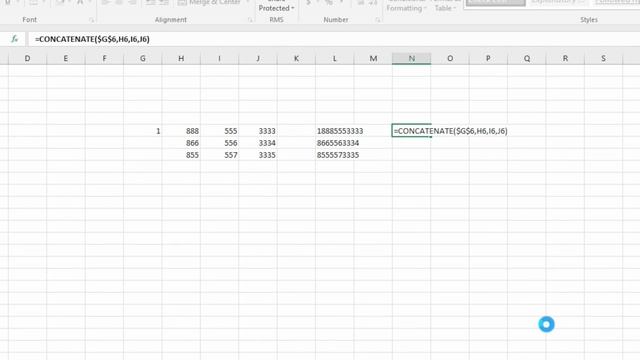
Task: Open the Font group dialog launcher
Action: click(91, 20)
